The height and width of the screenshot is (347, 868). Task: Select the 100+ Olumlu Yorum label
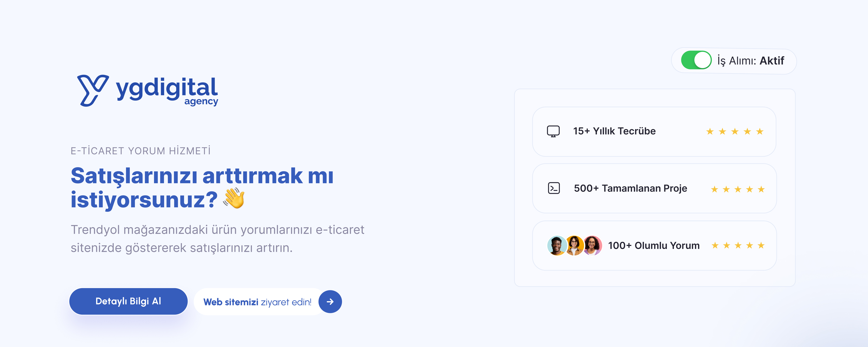(x=654, y=246)
